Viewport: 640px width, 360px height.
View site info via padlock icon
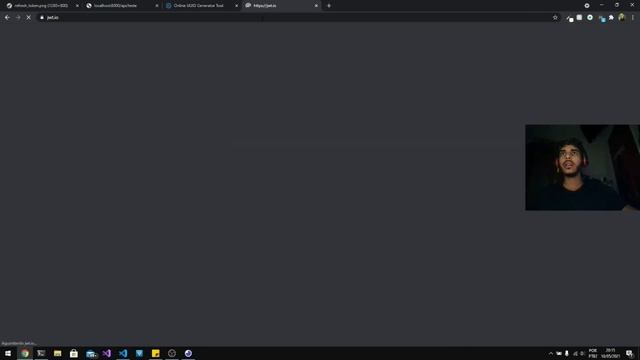(42, 18)
